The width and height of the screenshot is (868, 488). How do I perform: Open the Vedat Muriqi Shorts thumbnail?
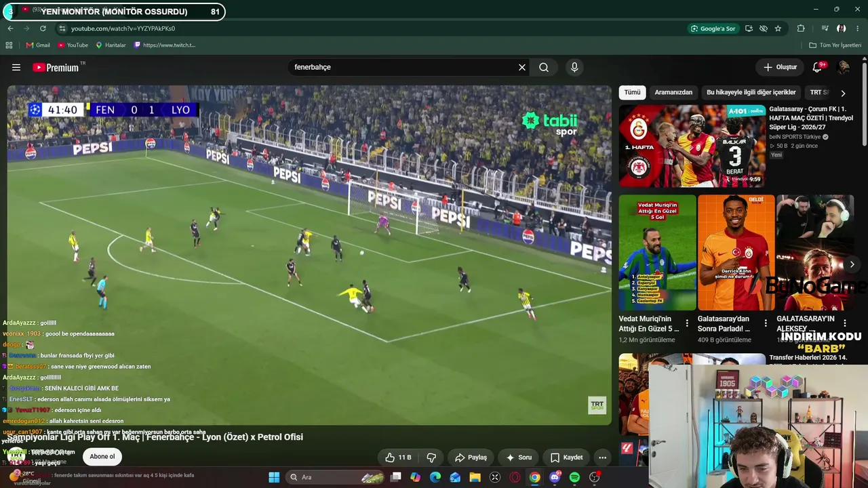pos(657,252)
